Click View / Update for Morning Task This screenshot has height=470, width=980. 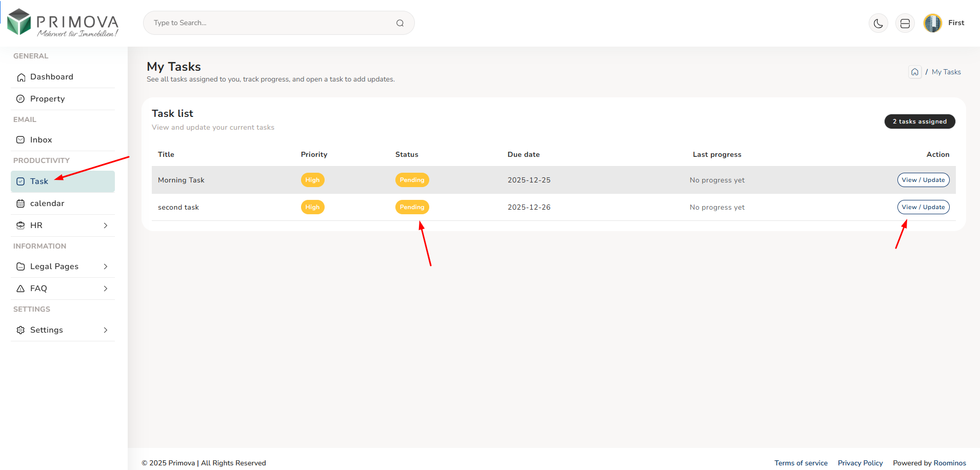923,180
